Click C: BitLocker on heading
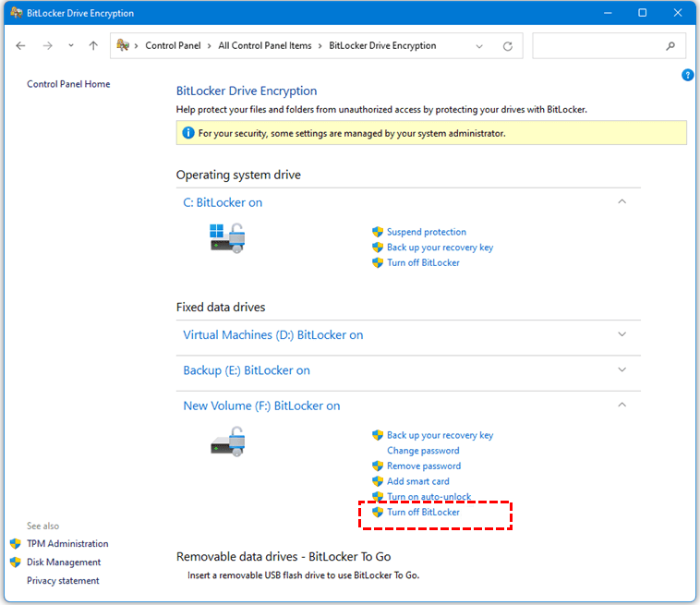This screenshot has height=605, width=700. pos(223,202)
